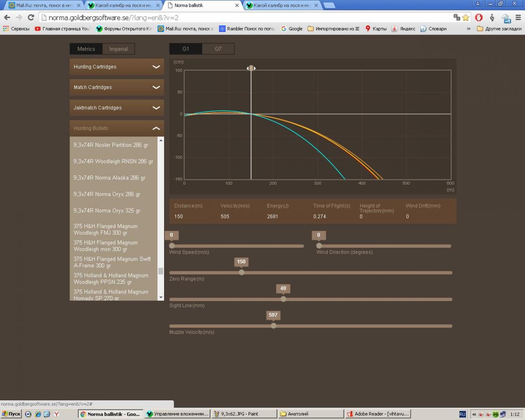Open the Yandex browser icon in quick launch
The image size is (525, 420).
(x=56, y=414)
